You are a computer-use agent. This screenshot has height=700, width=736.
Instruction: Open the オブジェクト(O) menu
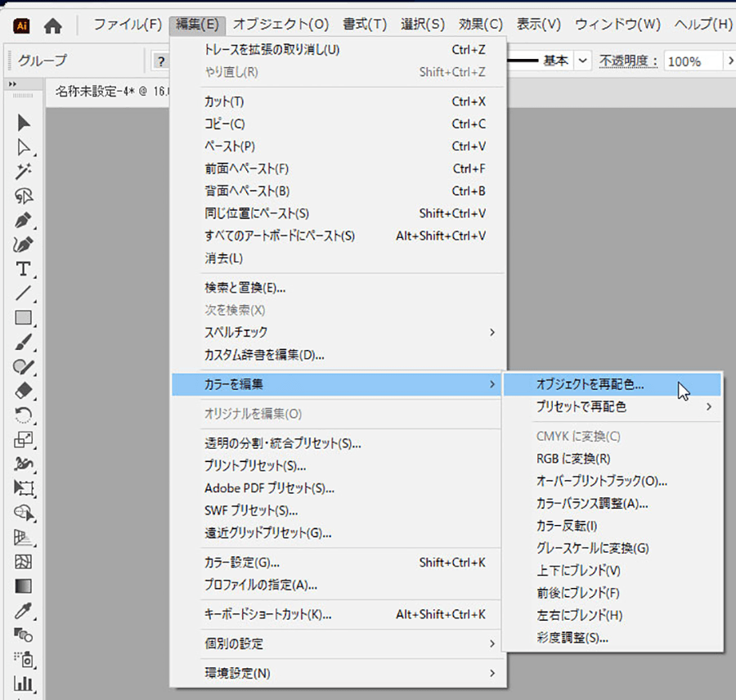pos(280,25)
